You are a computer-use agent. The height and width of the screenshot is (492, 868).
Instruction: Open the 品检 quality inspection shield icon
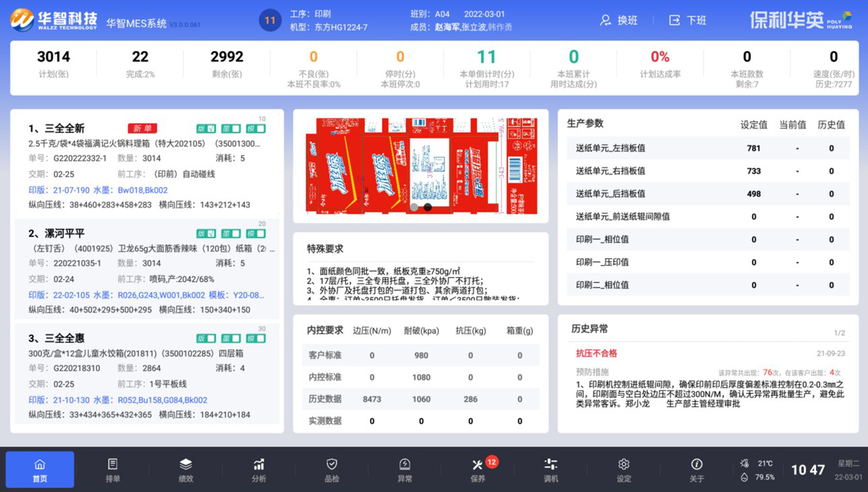[331, 469]
